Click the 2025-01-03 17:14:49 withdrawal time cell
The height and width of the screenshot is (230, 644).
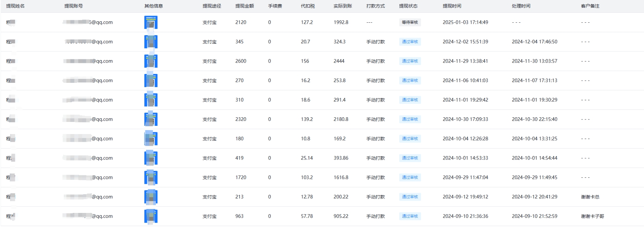pos(465,22)
